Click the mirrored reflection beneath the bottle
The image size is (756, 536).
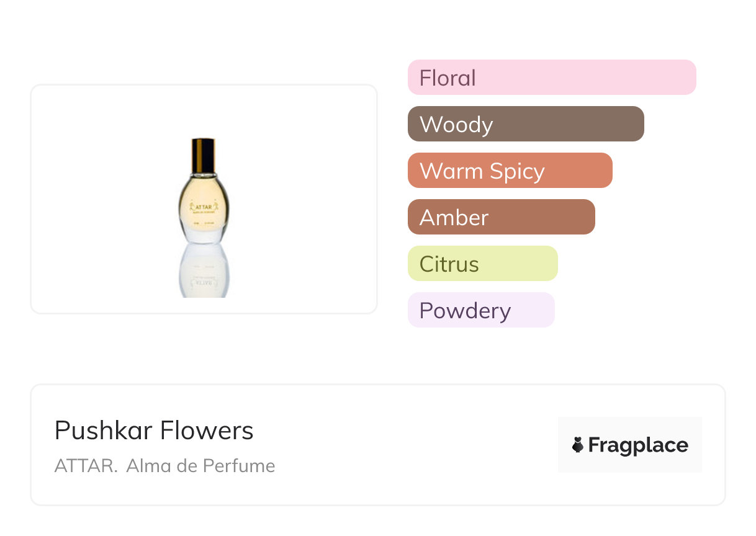(x=204, y=272)
